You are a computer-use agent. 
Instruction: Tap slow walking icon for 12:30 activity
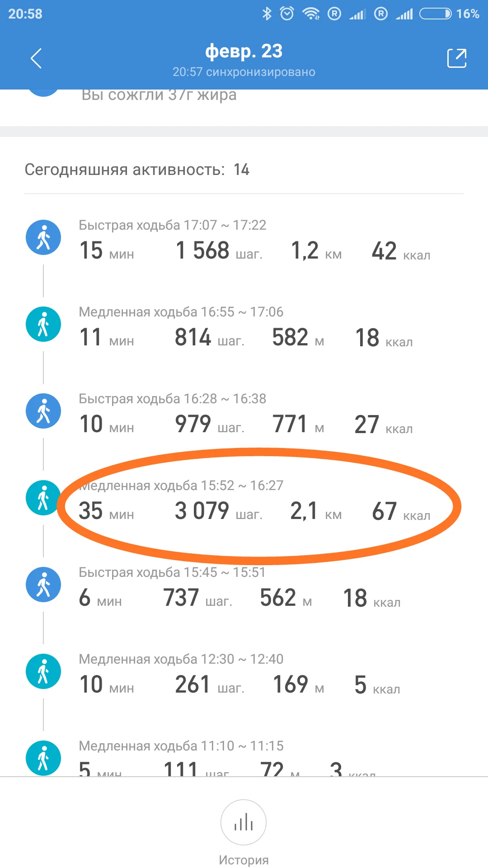click(x=43, y=671)
